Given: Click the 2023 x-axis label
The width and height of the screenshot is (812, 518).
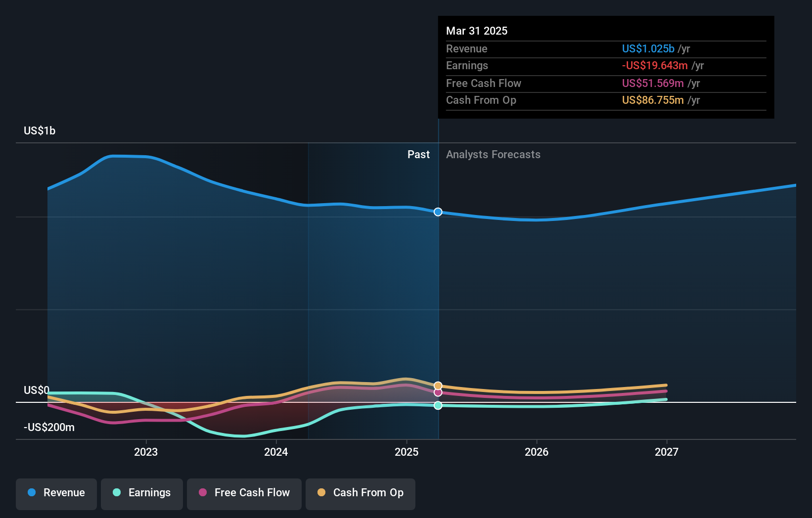Looking at the screenshot, I should point(146,452).
